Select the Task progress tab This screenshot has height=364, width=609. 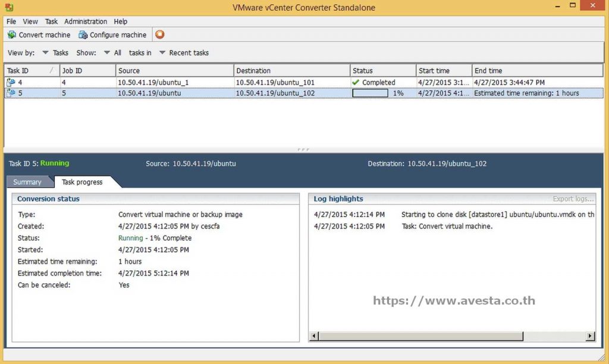(82, 182)
